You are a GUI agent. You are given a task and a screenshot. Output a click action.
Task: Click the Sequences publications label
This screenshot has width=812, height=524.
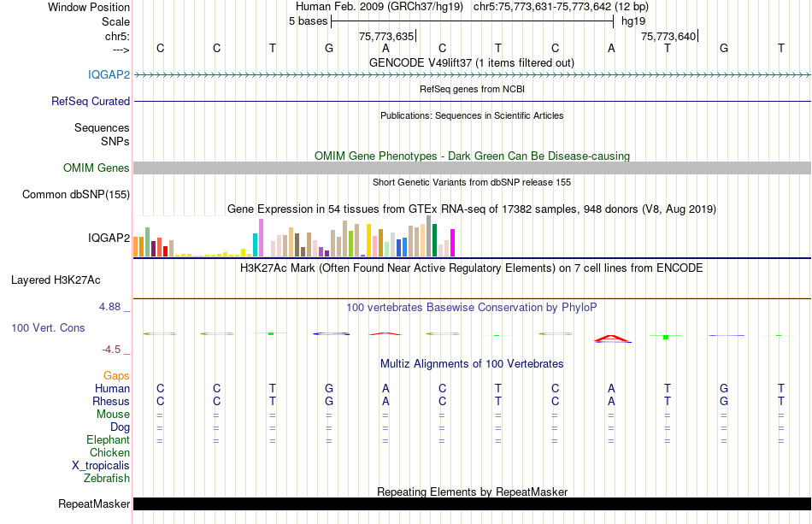[x=102, y=128]
